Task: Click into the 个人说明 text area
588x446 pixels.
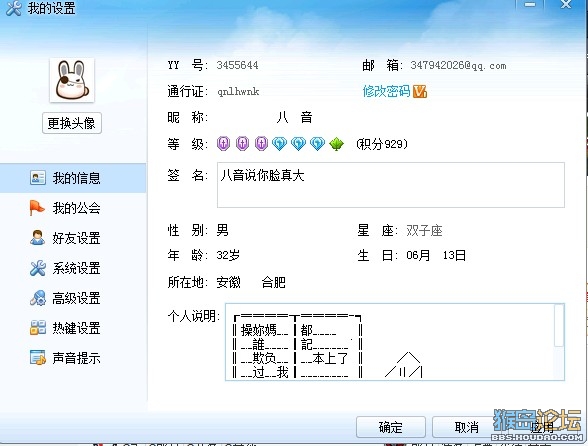Action: (x=390, y=342)
